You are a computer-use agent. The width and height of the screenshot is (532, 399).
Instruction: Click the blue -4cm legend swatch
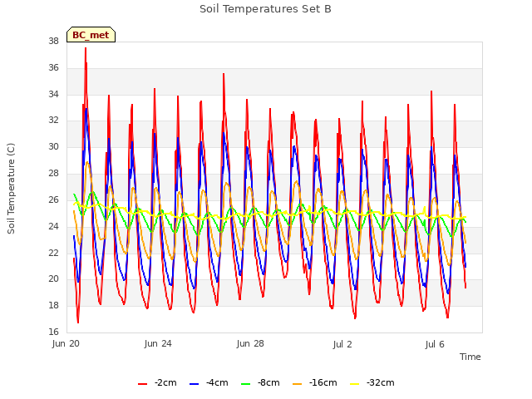point(194,384)
